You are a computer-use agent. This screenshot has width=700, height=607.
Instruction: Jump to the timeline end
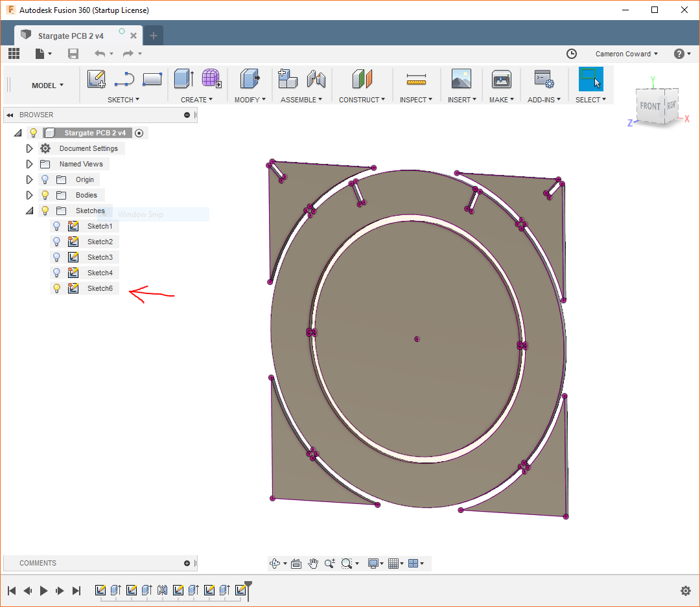click(x=76, y=591)
